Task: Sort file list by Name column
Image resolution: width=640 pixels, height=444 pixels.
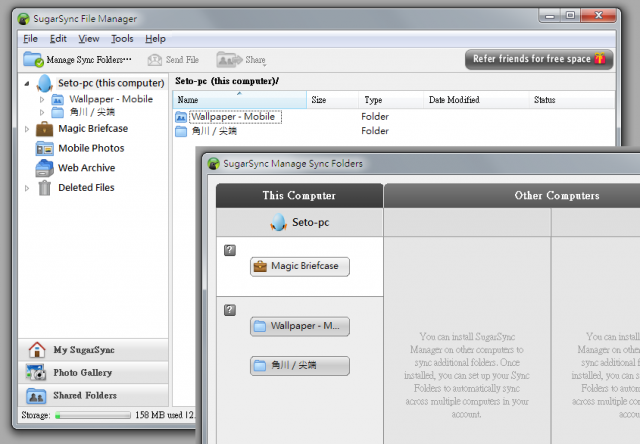Action: [240, 100]
